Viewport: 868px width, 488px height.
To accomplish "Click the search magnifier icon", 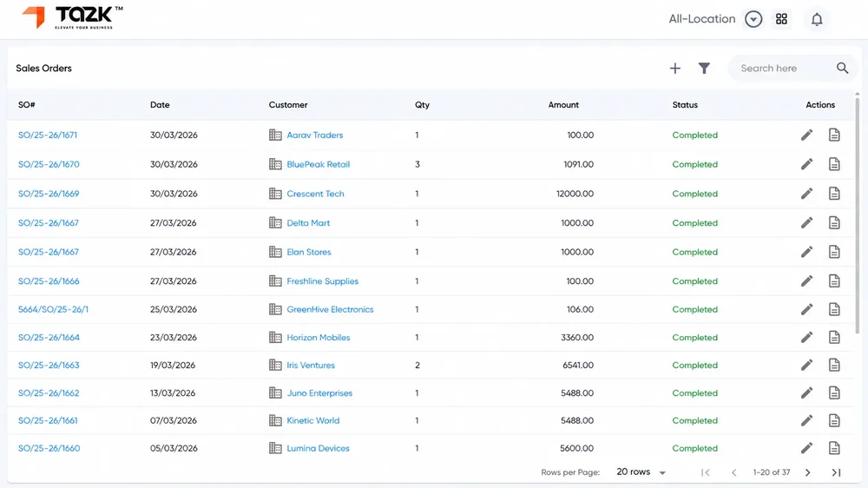I will tap(842, 68).
